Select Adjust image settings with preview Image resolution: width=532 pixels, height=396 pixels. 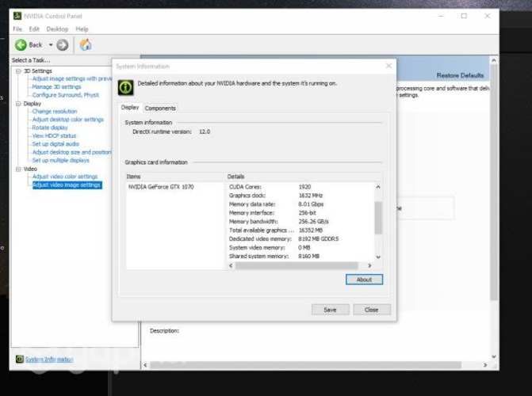point(72,78)
